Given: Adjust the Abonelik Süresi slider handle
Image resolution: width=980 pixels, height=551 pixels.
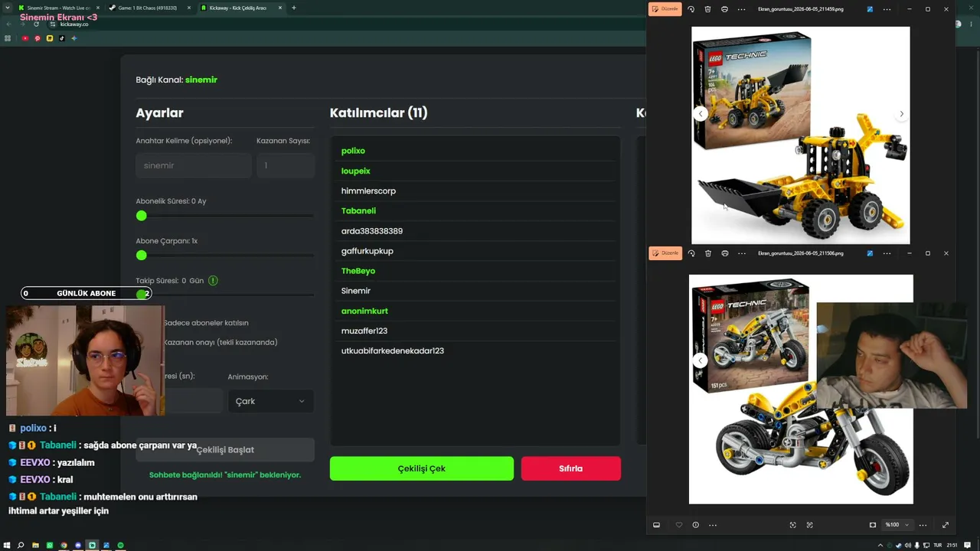Looking at the screenshot, I should 141,216.
